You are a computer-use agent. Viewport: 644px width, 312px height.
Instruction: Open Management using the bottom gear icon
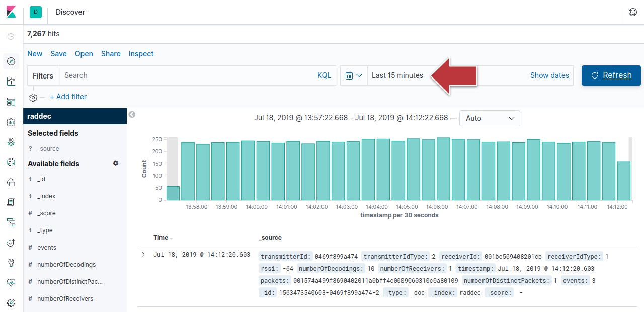coord(11,303)
